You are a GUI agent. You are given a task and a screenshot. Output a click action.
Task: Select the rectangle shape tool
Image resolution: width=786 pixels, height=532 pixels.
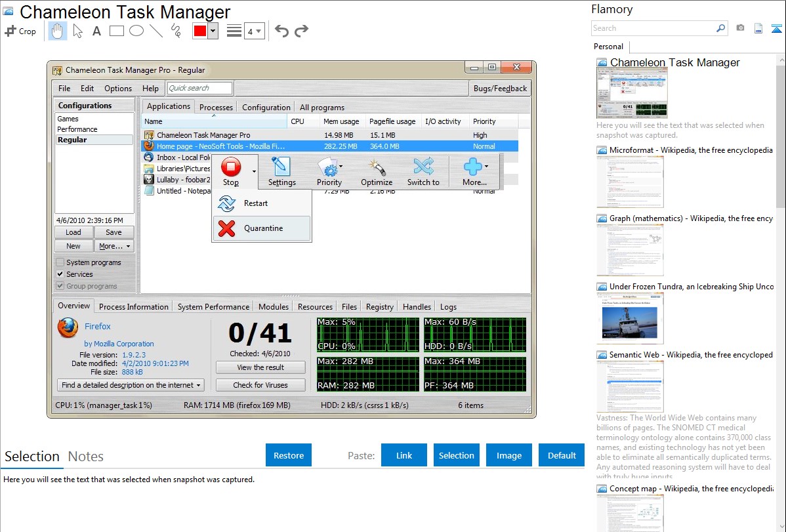coord(116,31)
